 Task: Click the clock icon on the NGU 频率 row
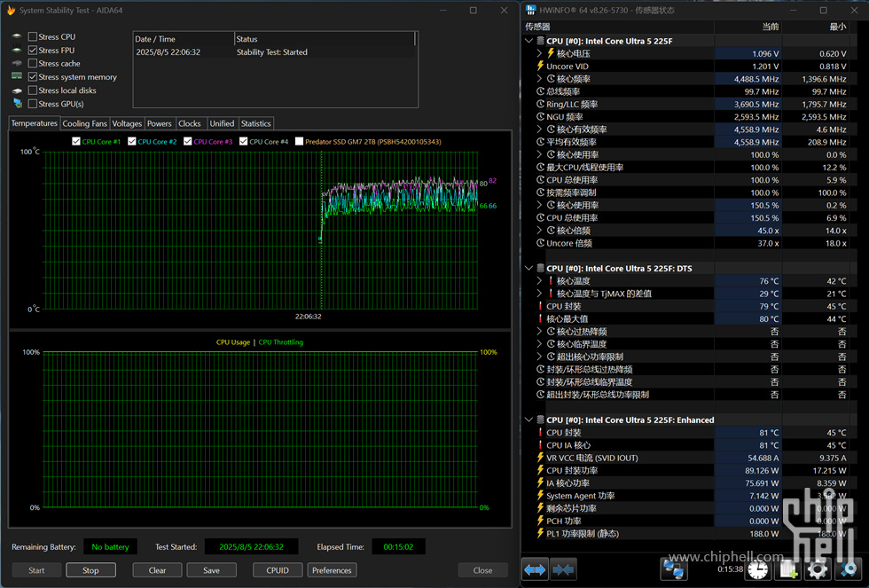click(x=540, y=117)
